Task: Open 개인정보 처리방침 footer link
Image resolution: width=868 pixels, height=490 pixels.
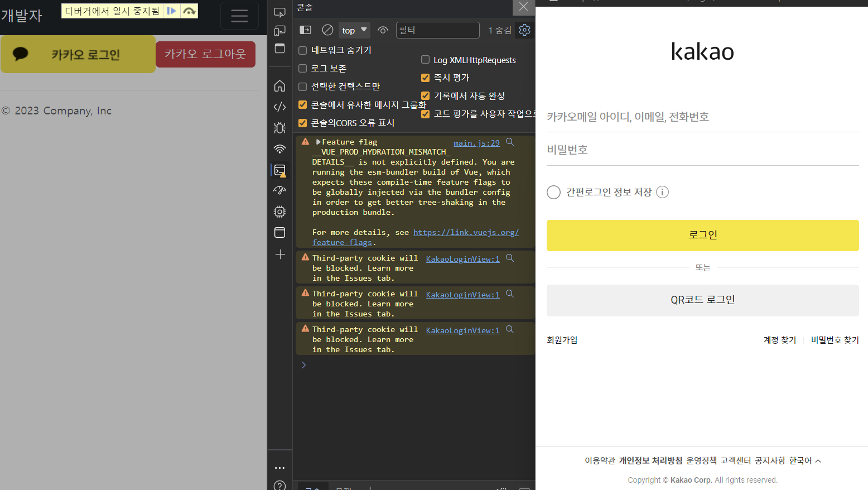Action: pyautogui.click(x=650, y=460)
